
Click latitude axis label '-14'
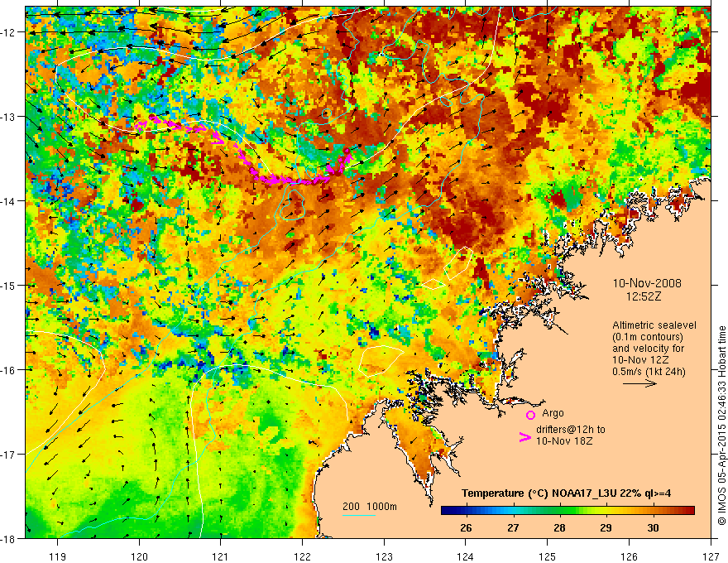pos(8,201)
